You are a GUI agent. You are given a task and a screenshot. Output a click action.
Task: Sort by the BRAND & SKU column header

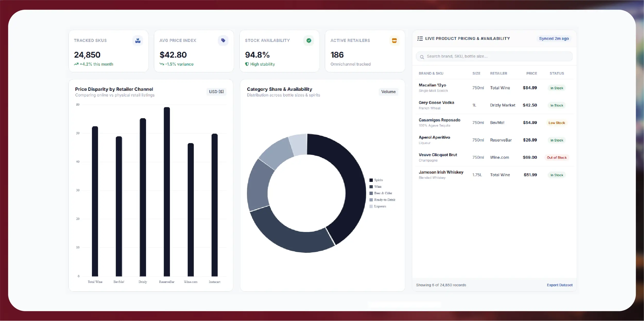point(431,73)
